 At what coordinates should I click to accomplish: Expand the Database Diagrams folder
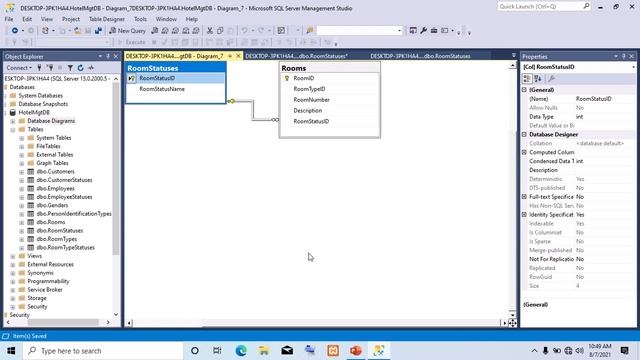click(13, 121)
